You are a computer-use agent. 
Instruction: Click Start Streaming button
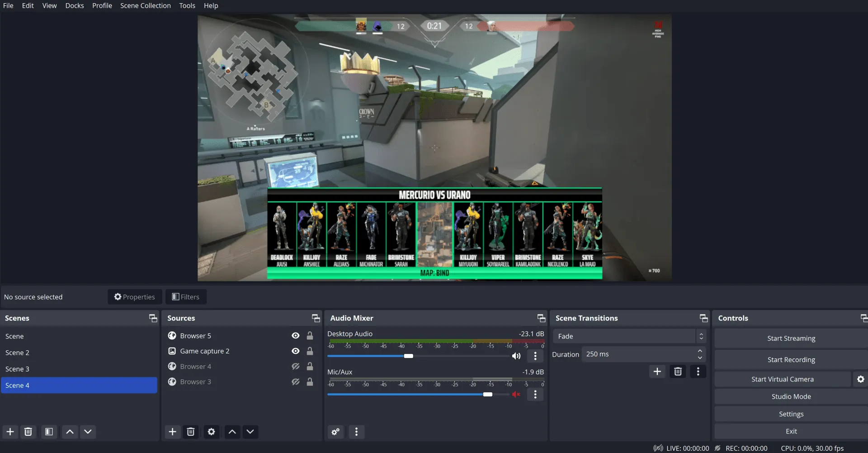(x=791, y=339)
